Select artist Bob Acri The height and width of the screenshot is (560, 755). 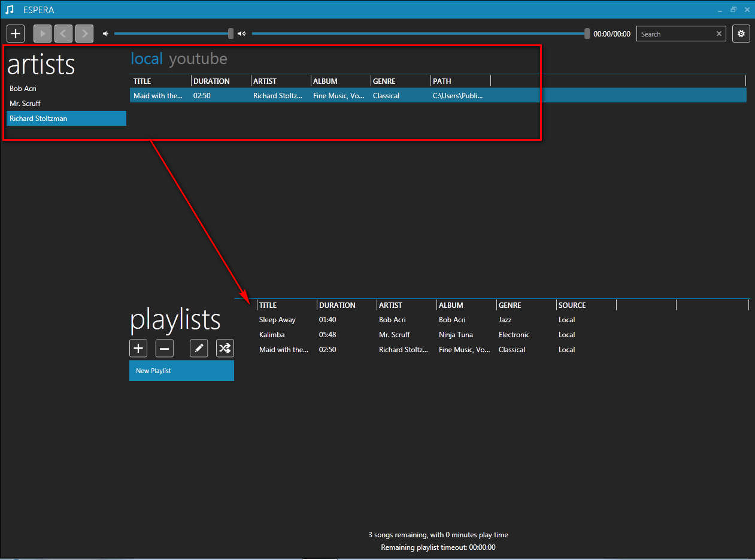tap(23, 89)
